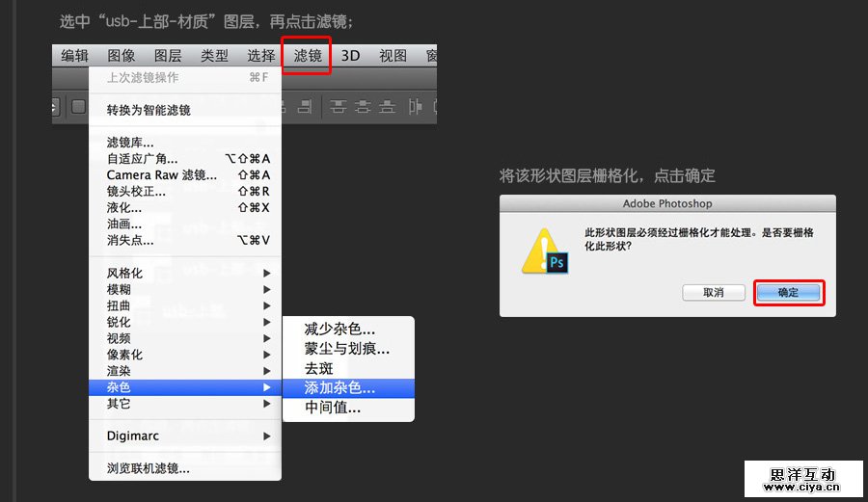Open the 选择 menu
Viewport: 868px width, 502px height.
pos(260,55)
